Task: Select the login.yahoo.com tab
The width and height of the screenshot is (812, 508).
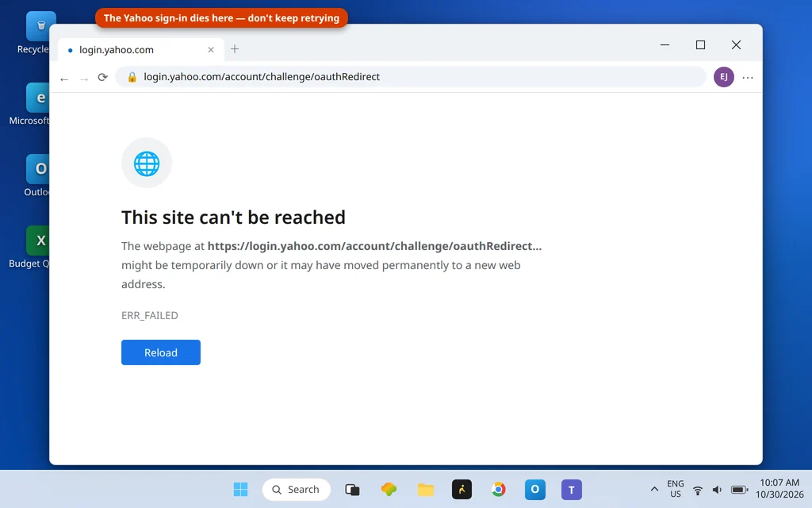Action: (x=141, y=50)
